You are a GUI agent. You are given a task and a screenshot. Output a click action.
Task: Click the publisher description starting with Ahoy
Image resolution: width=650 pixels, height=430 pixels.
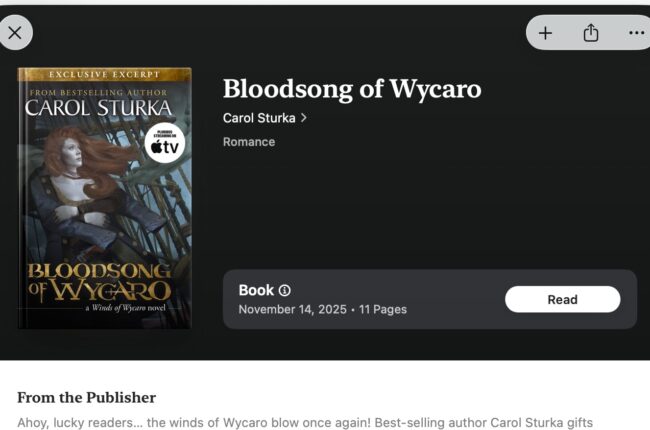click(x=305, y=423)
